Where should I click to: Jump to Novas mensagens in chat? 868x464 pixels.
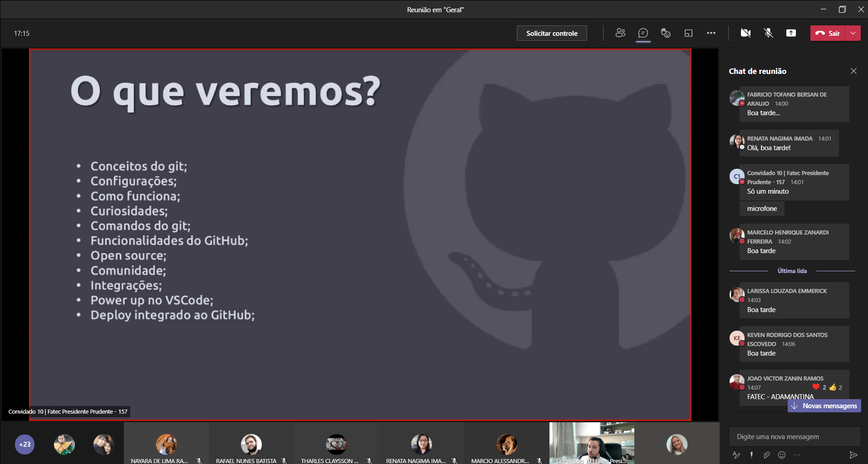point(824,406)
